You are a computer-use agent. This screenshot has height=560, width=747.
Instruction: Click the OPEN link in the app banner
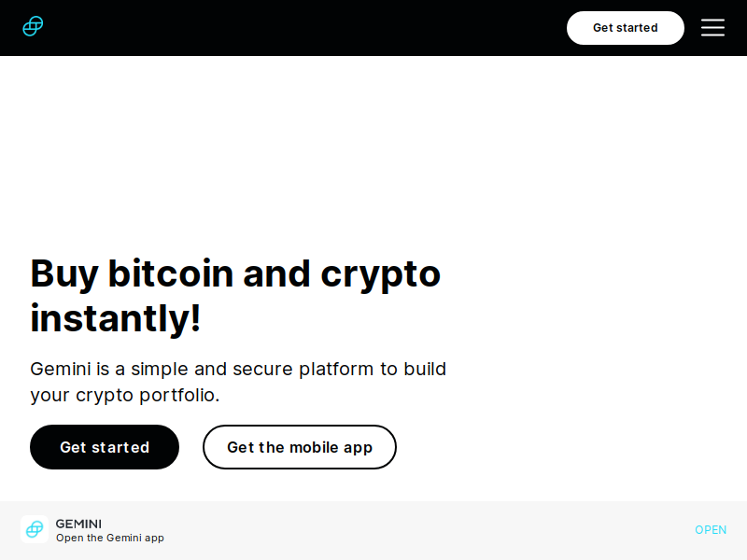711,529
